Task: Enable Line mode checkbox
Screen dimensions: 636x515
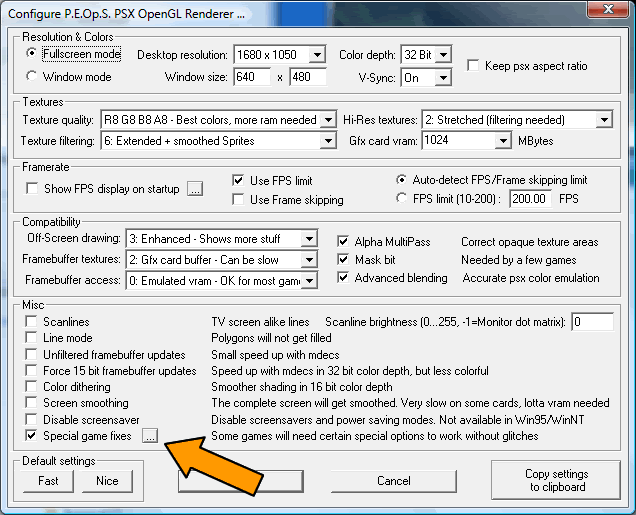Action: pyautogui.click(x=31, y=338)
